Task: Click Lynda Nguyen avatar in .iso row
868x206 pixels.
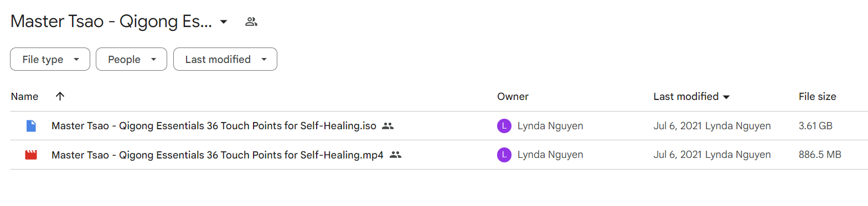Action: (504, 126)
